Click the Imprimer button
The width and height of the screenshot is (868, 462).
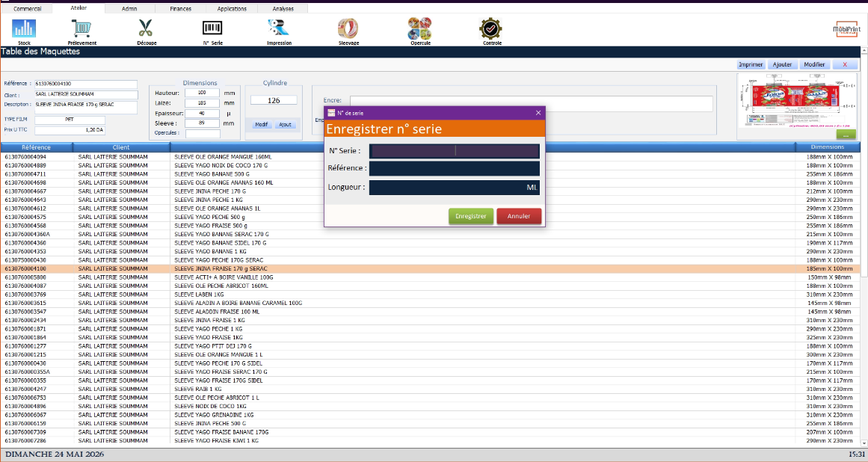pos(751,65)
